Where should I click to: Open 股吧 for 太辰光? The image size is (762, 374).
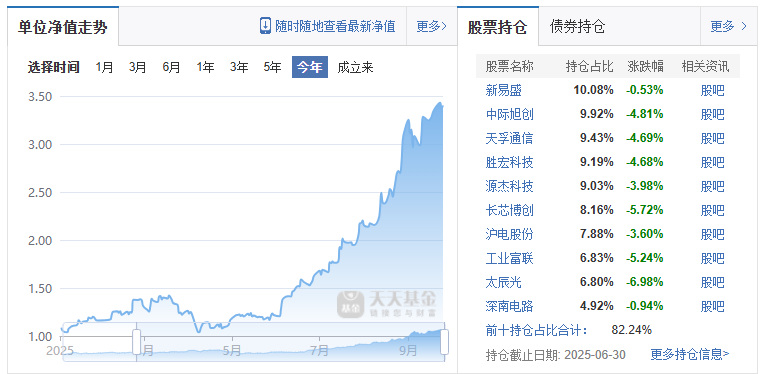click(x=712, y=282)
